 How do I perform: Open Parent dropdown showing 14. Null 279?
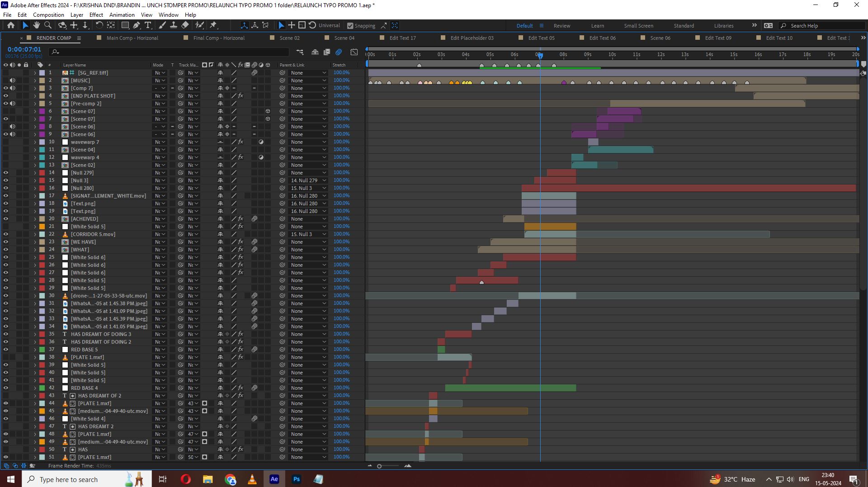click(308, 180)
